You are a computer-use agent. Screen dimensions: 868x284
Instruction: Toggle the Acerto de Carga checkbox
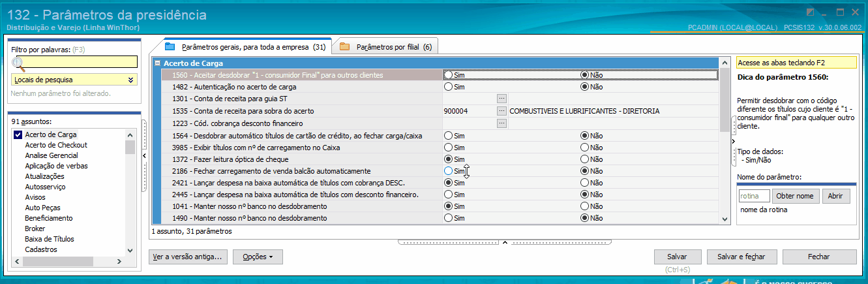tap(18, 134)
